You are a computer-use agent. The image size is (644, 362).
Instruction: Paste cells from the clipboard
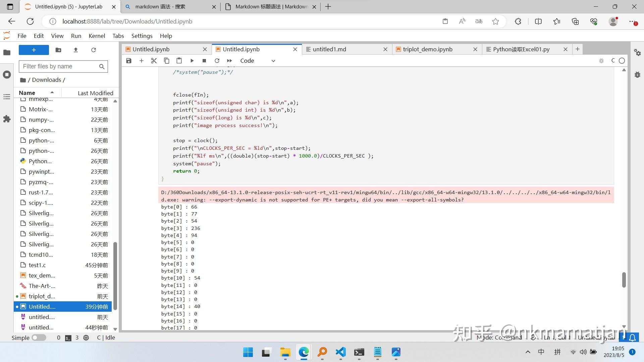click(x=179, y=61)
